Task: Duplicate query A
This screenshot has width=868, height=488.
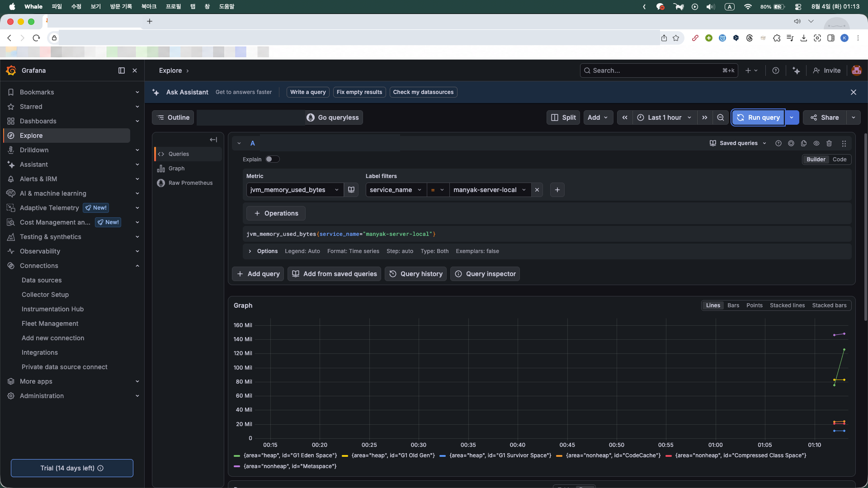Action: [804, 143]
